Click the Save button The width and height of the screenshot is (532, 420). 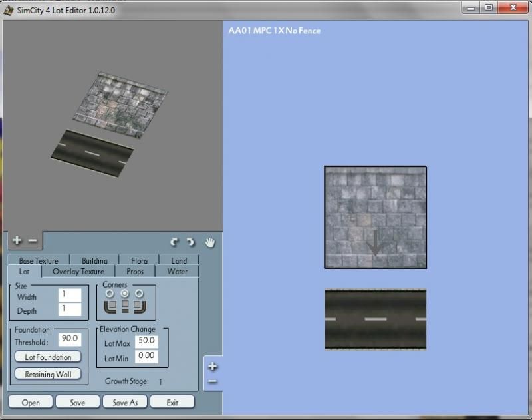pyautogui.click(x=78, y=402)
